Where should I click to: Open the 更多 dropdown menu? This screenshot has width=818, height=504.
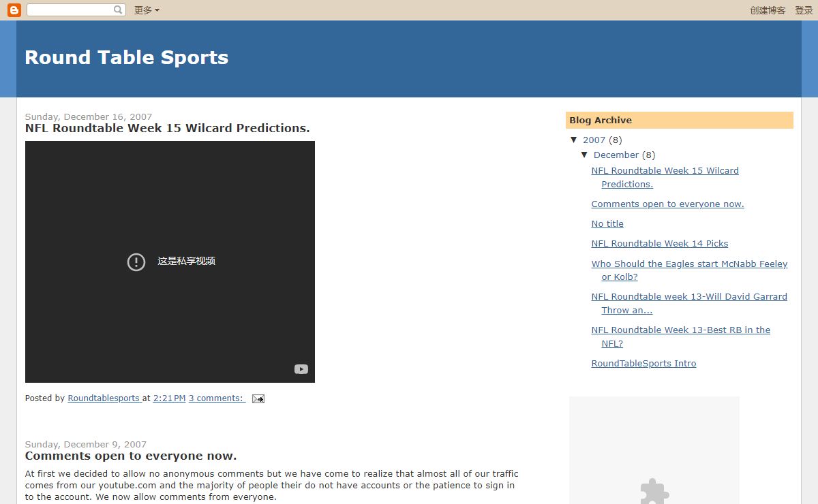tap(147, 10)
